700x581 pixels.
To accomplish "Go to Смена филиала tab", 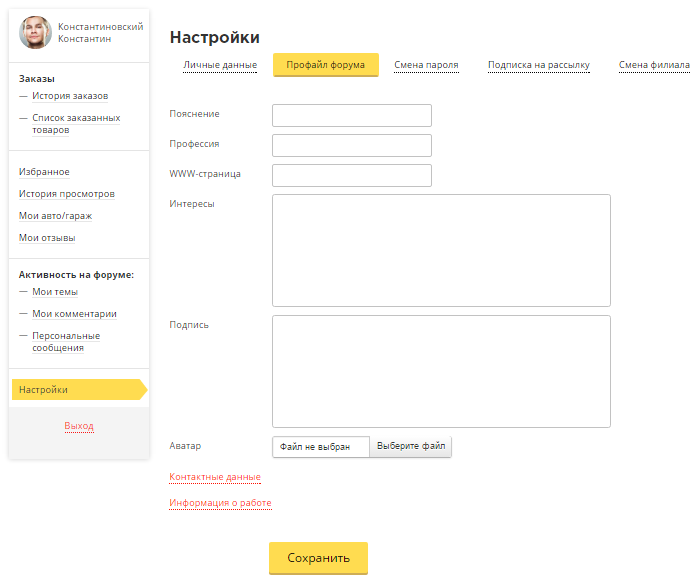I will [x=654, y=65].
